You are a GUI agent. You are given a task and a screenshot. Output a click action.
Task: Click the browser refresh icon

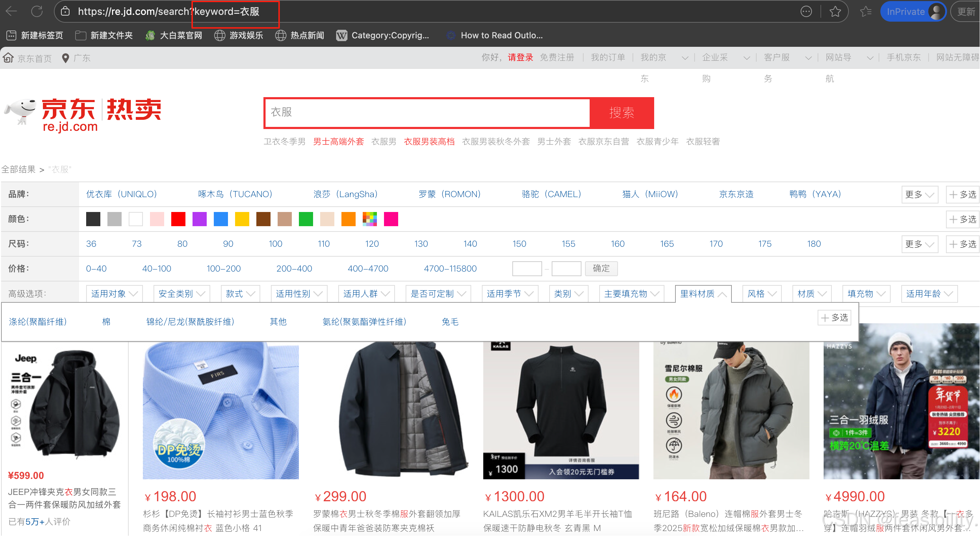pos(37,11)
